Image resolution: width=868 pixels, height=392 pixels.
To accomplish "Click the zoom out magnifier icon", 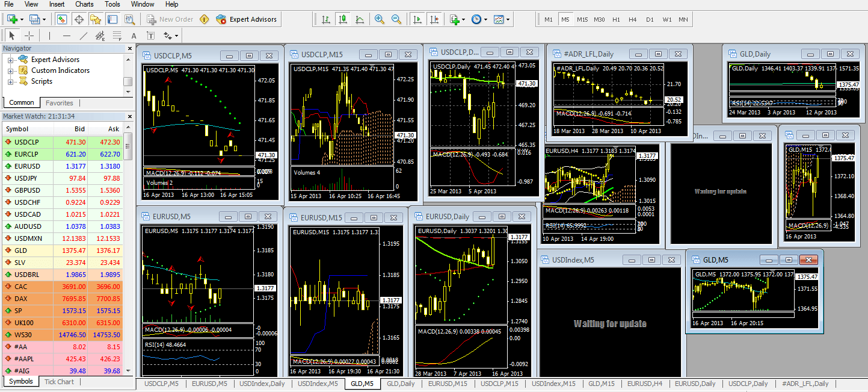I will click(x=396, y=19).
